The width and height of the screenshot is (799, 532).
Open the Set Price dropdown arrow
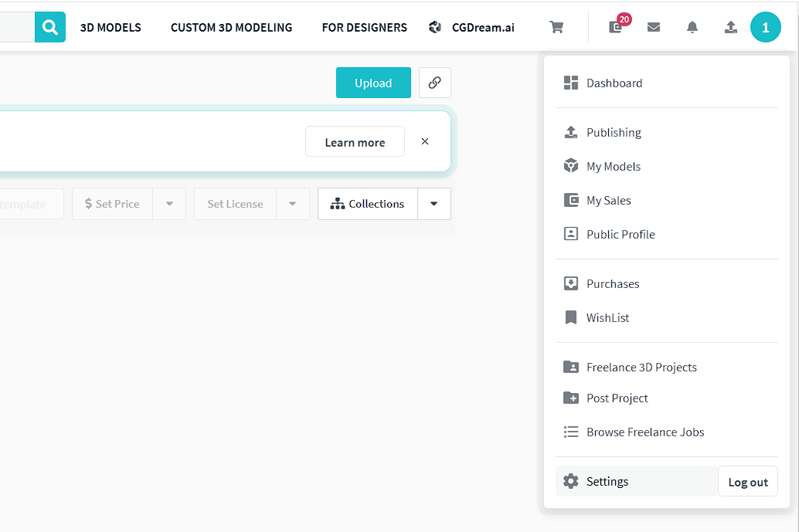[169, 204]
